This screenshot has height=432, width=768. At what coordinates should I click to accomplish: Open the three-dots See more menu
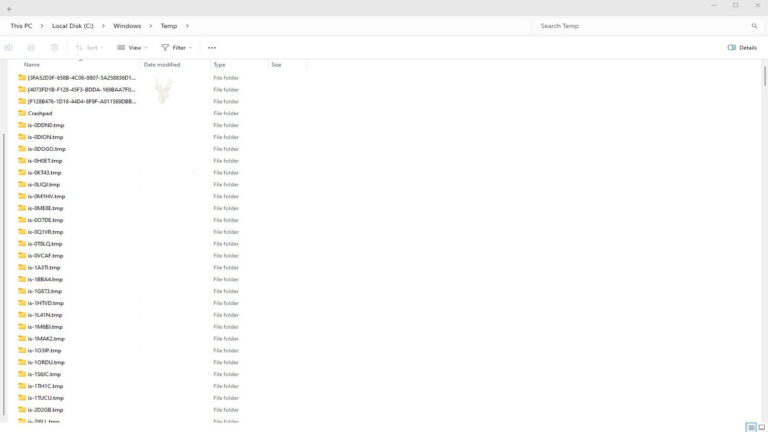click(212, 48)
